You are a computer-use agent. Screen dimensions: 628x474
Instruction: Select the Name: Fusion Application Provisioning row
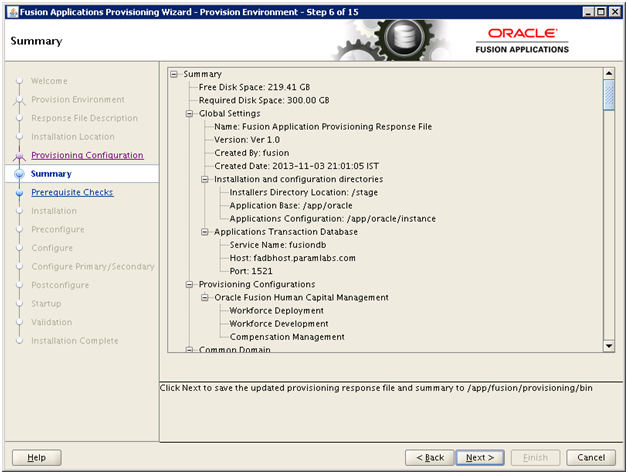323,127
